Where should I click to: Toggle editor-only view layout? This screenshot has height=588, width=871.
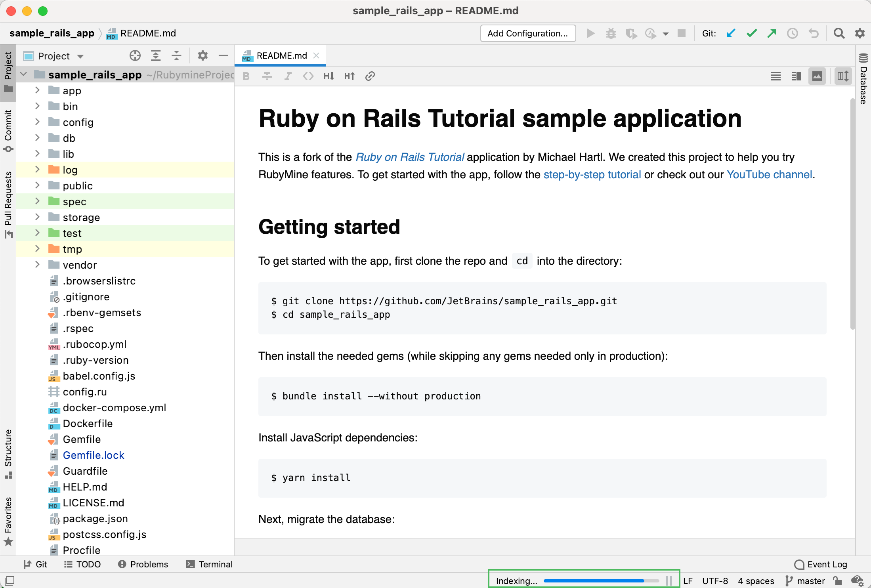[x=775, y=76]
